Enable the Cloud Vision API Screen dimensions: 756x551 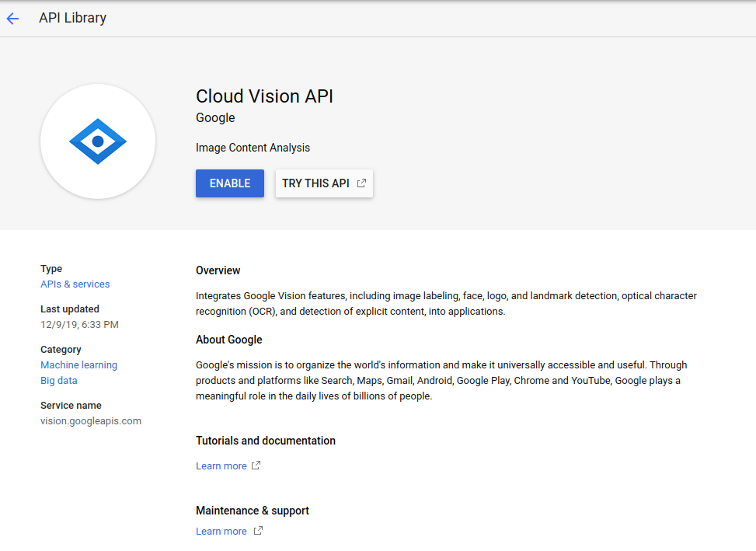coord(230,183)
